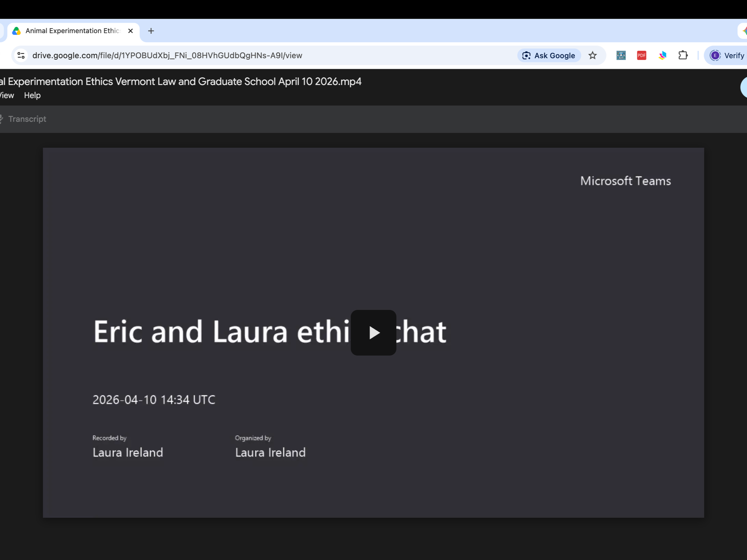Image resolution: width=747 pixels, height=560 pixels.
Task: Click the 2026-04-10 14:34 UTC timestamp
Action: click(x=154, y=400)
